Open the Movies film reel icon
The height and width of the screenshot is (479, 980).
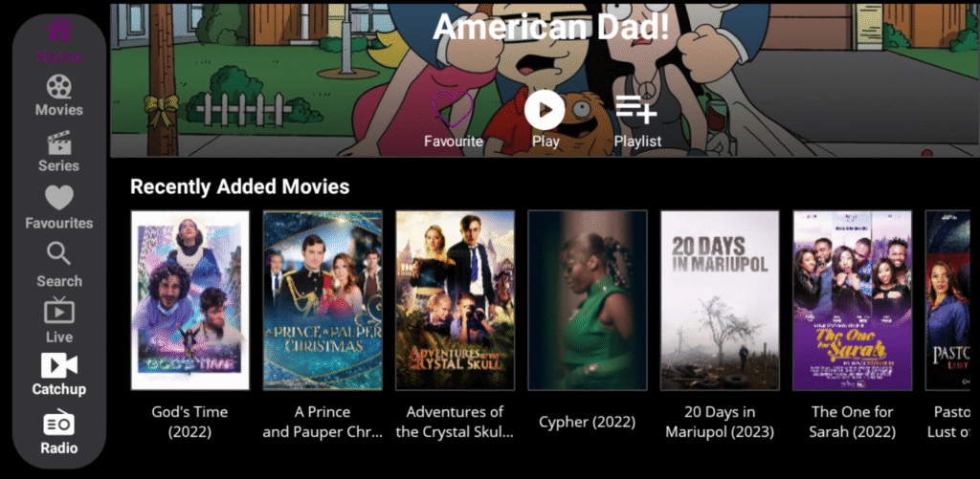(x=58, y=86)
